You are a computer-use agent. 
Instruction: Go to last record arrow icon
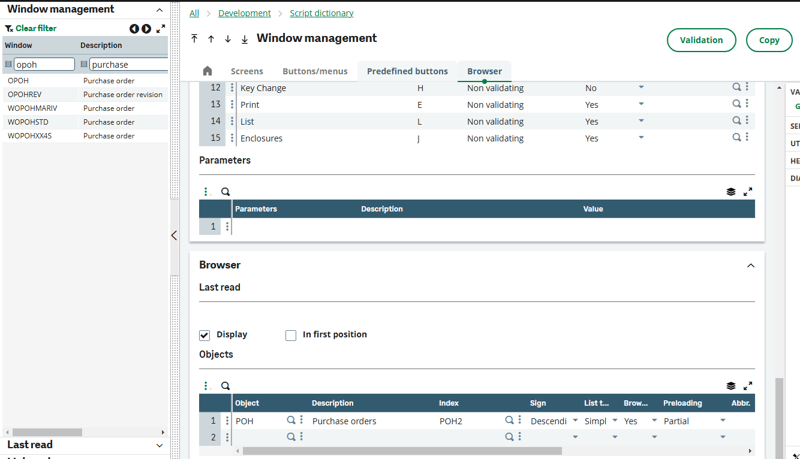[x=244, y=39]
